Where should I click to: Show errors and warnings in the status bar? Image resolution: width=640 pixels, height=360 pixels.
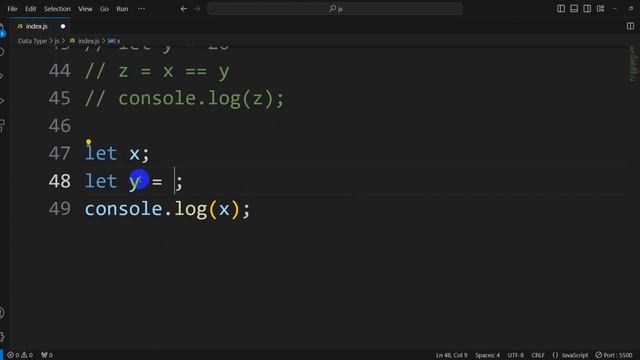20,355
